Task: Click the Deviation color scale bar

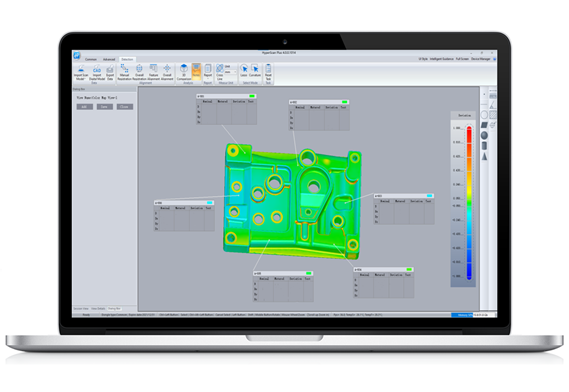Action: [x=469, y=203]
